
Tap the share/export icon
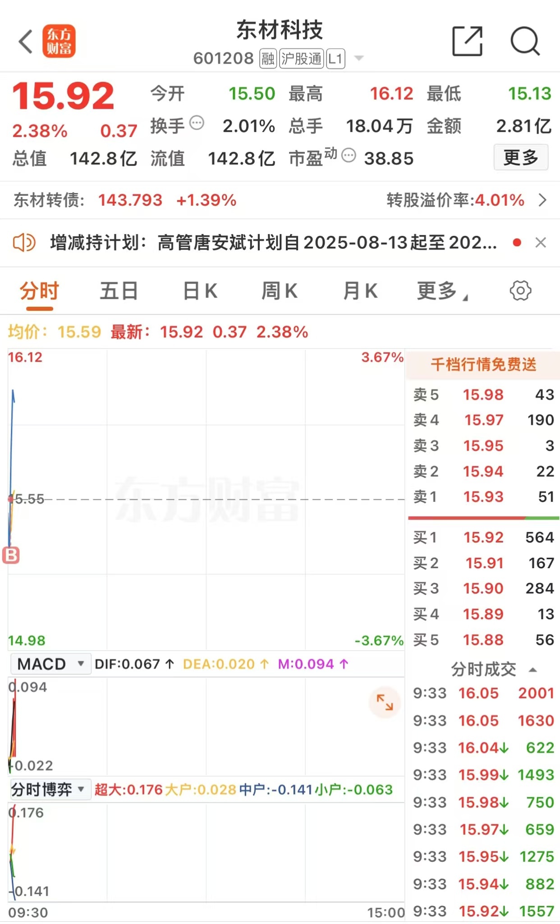(x=468, y=41)
